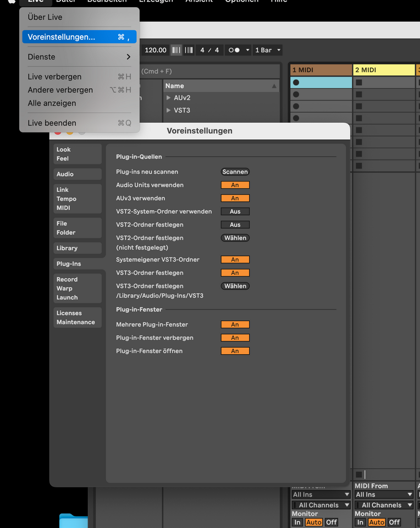Open the 1 Bar quantization dropdown
The width and height of the screenshot is (420, 528).
[268, 50]
